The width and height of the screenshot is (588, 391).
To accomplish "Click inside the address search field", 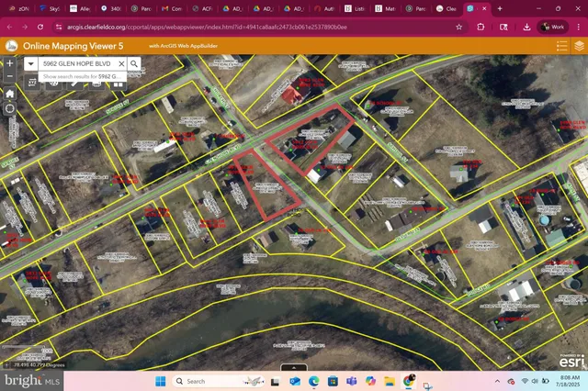I will (78, 64).
